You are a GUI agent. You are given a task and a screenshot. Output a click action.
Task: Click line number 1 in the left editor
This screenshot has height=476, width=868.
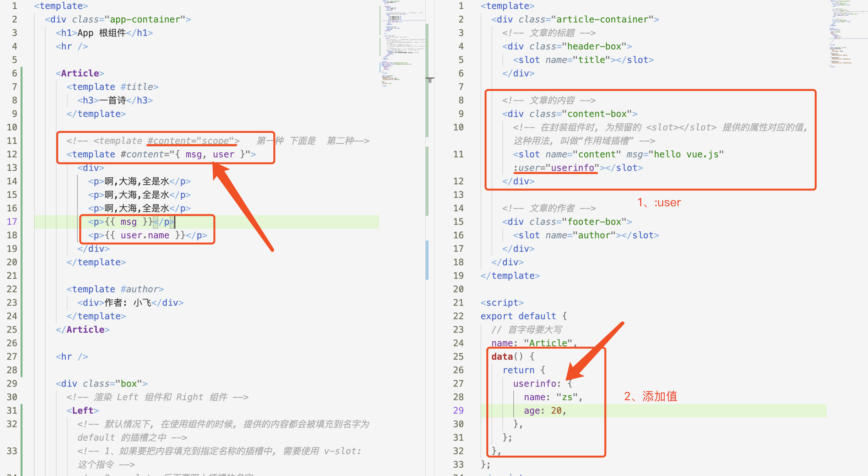tap(14, 6)
